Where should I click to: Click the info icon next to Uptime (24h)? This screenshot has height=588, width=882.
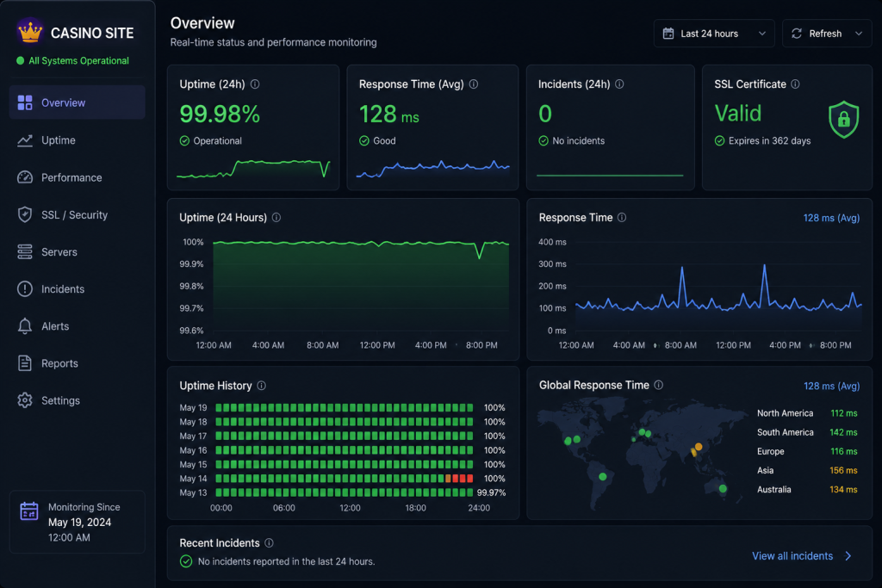pyautogui.click(x=255, y=84)
